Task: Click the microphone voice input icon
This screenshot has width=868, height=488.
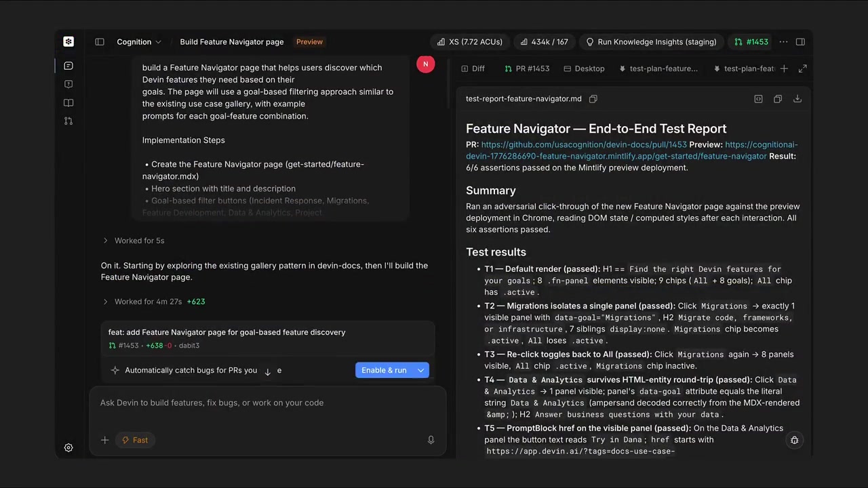Action: click(x=431, y=440)
